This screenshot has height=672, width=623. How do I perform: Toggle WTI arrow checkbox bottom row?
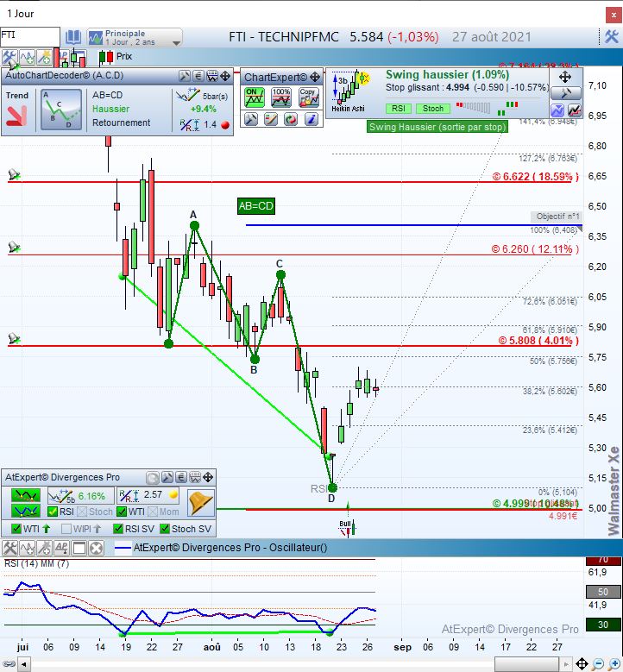pos(16,529)
